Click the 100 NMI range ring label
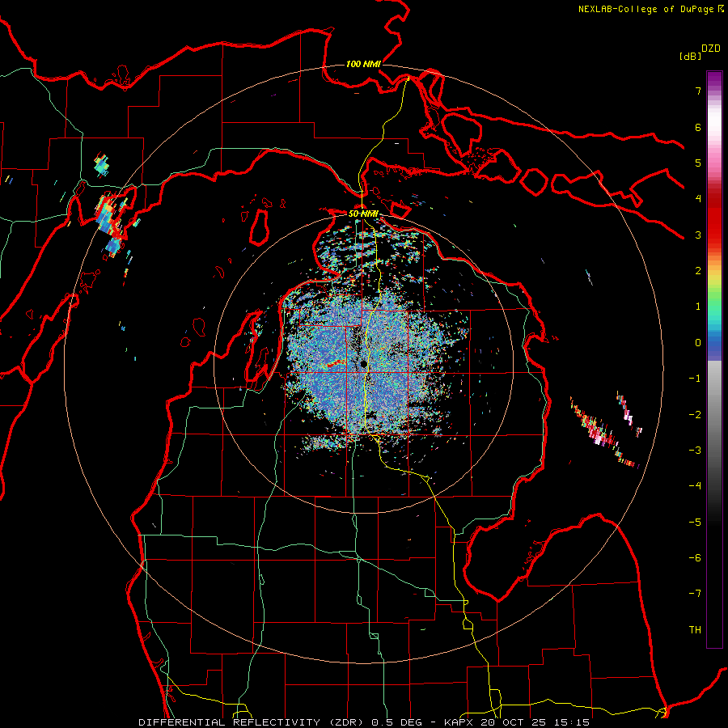The height and width of the screenshot is (728, 728). click(x=363, y=64)
